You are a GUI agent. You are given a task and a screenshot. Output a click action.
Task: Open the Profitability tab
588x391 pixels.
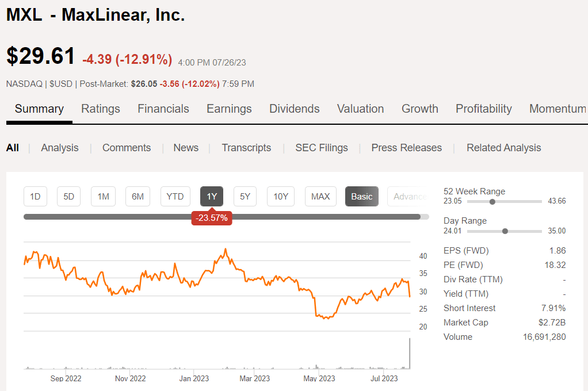coord(483,109)
